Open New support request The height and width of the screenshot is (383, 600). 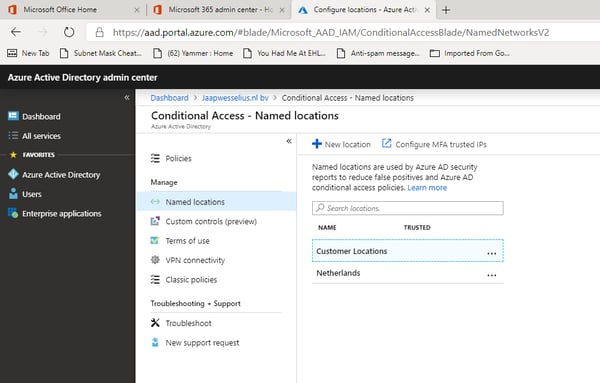pyautogui.click(x=202, y=343)
